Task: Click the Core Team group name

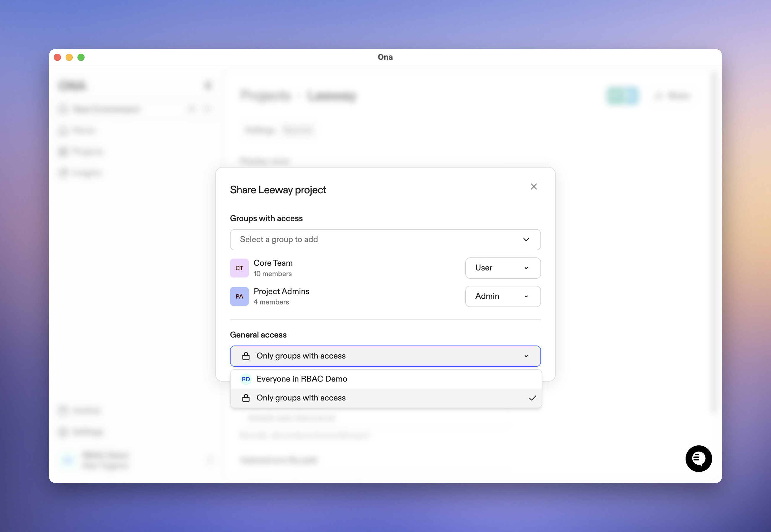Action: 273,263
